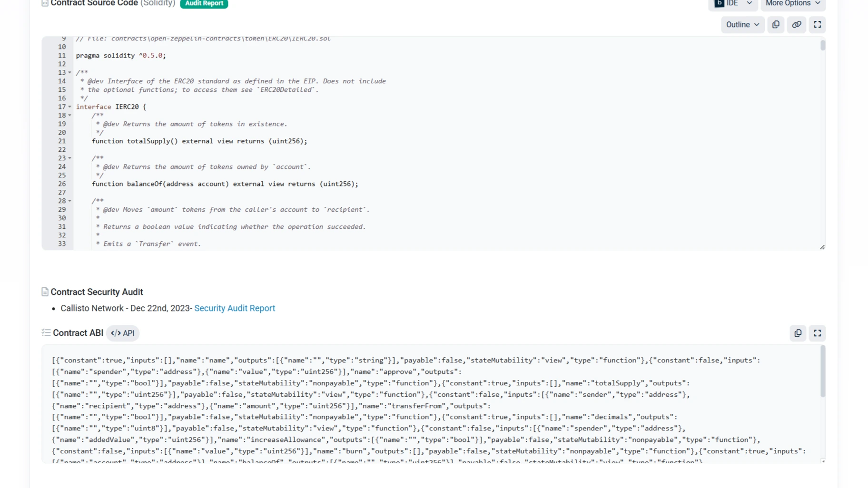Copy the contract source code

pyautogui.click(x=776, y=24)
